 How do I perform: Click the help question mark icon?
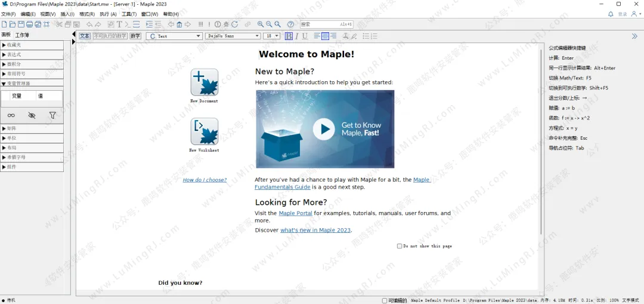click(x=290, y=24)
